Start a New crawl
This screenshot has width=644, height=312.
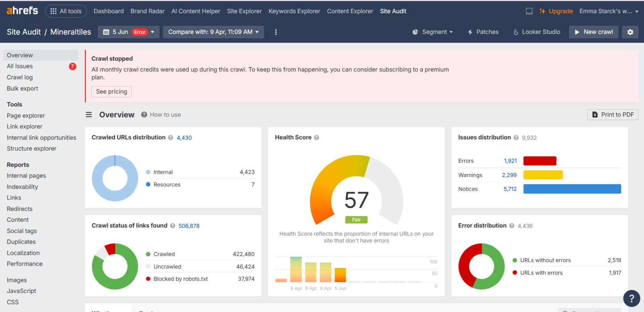point(594,32)
